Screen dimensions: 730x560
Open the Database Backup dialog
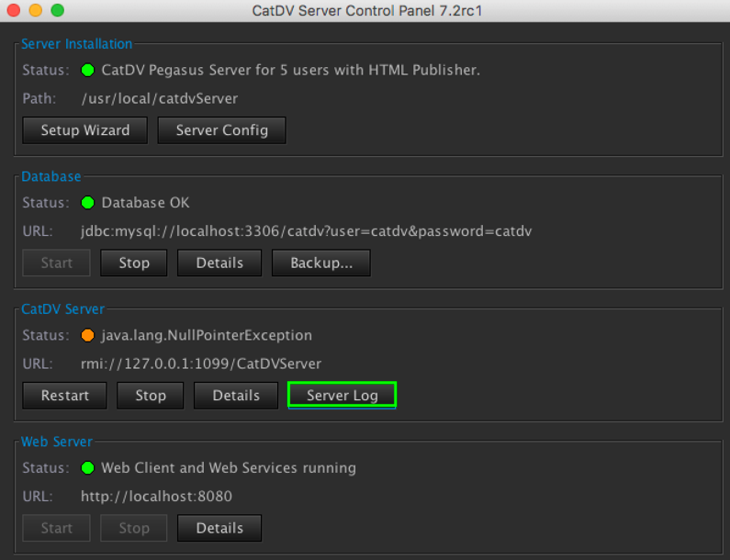click(x=321, y=263)
